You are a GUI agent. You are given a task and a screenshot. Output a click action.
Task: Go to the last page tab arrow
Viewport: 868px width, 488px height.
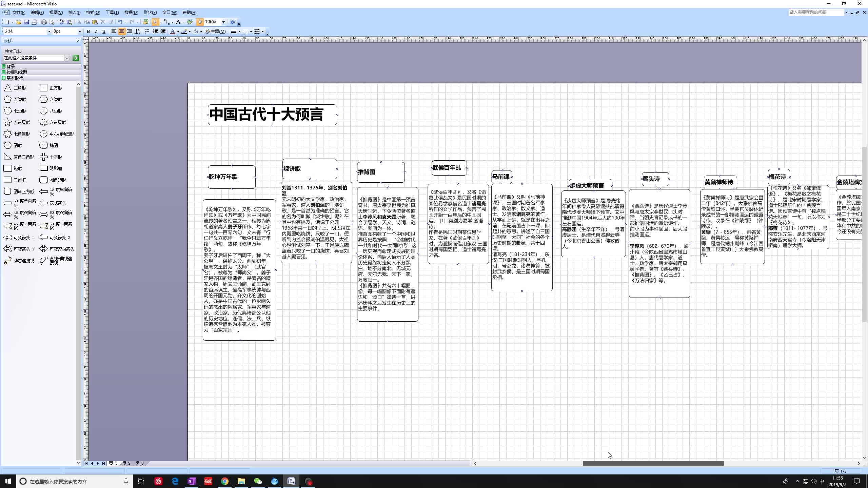pyautogui.click(x=103, y=463)
